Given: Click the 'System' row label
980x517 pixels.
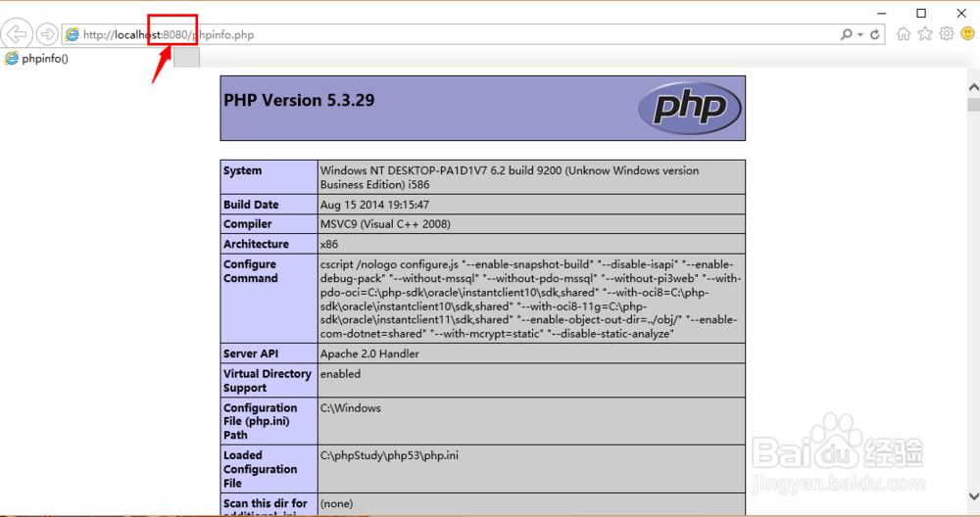Looking at the screenshot, I should coord(242,171).
